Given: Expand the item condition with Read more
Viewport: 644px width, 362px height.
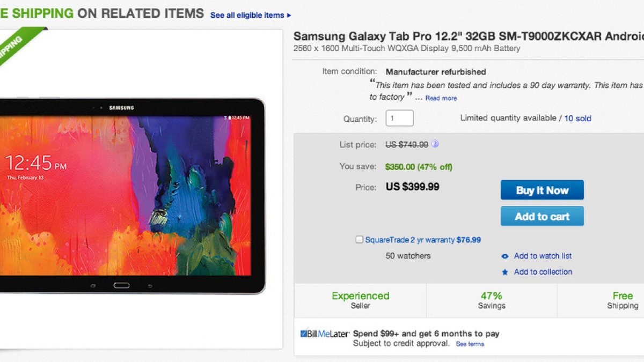Looking at the screenshot, I should point(441,98).
